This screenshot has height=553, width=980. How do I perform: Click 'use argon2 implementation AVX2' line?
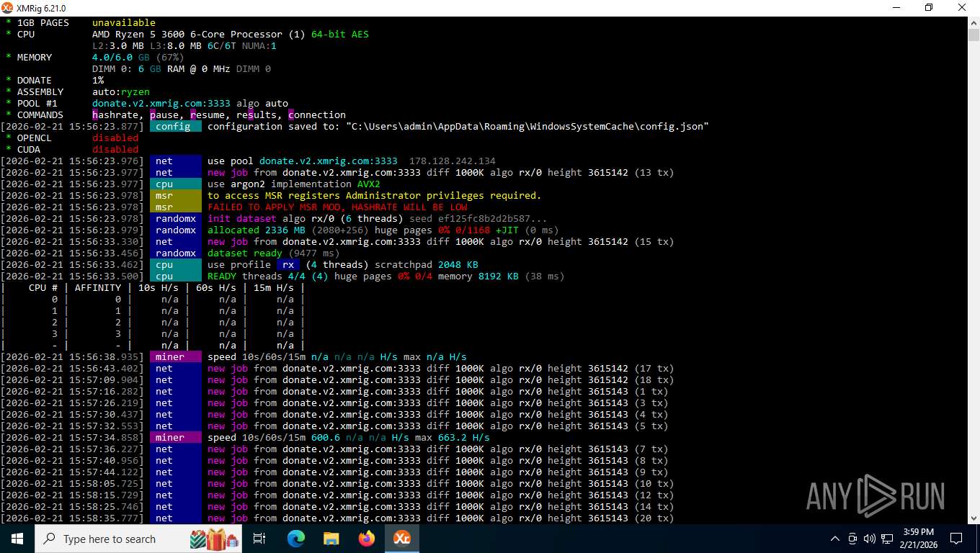(294, 184)
